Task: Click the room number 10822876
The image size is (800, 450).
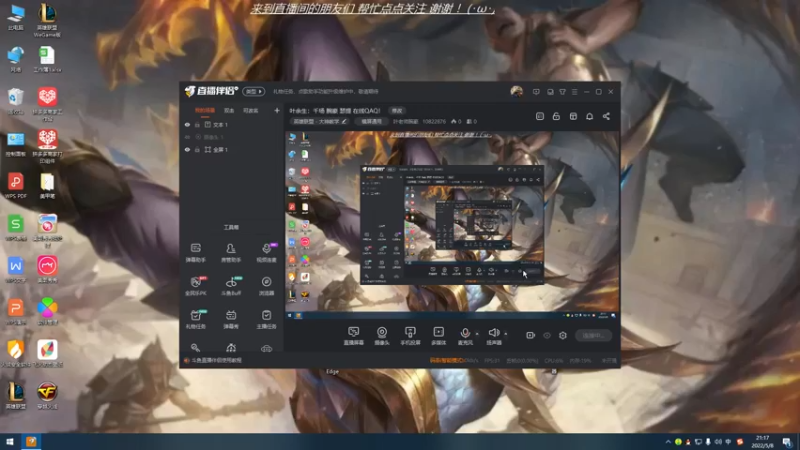Action: click(434, 121)
